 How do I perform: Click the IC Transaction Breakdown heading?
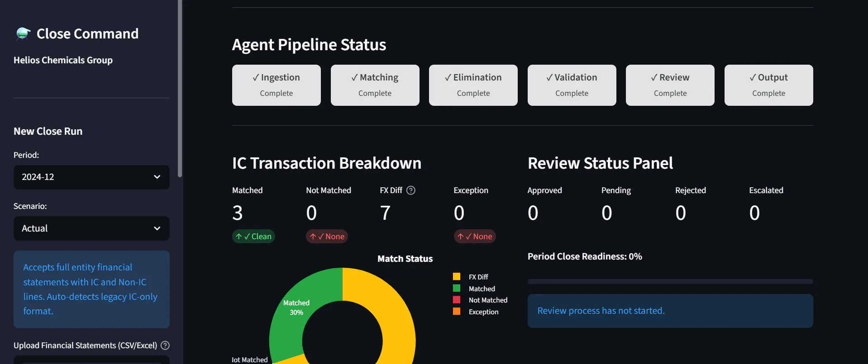click(x=327, y=163)
